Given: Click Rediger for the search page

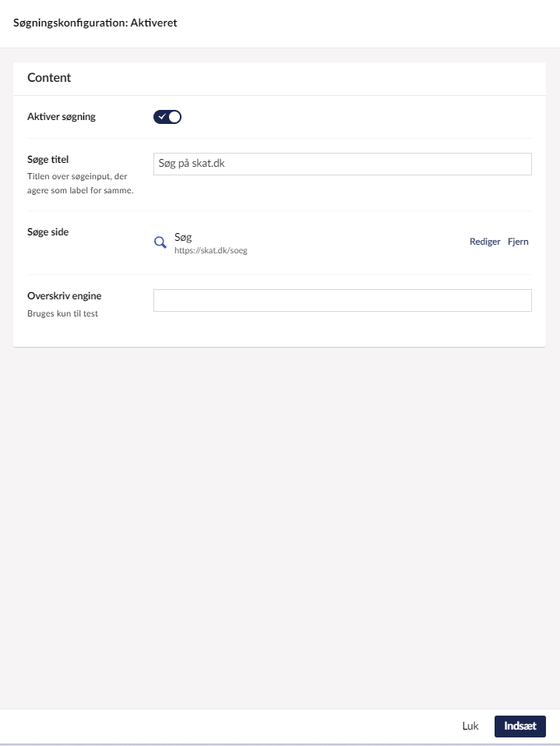Looking at the screenshot, I should pos(484,242).
